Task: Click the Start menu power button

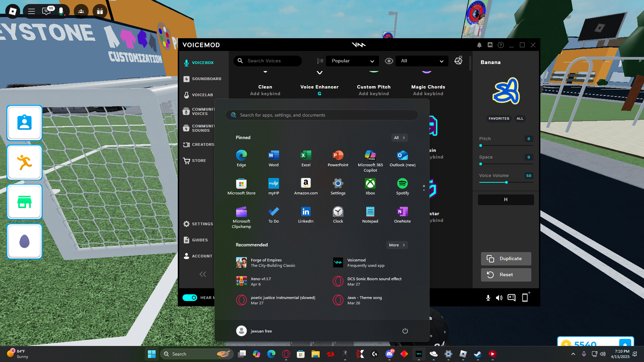Action: click(x=405, y=331)
